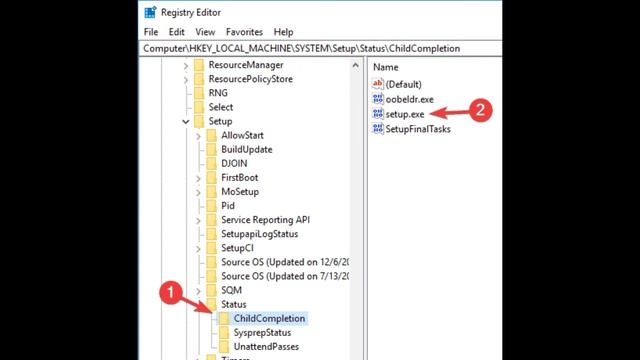Select the UnattendPasses folder icon
Image resolution: width=640 pixels, height=360 pixels.
coord(224,347)
